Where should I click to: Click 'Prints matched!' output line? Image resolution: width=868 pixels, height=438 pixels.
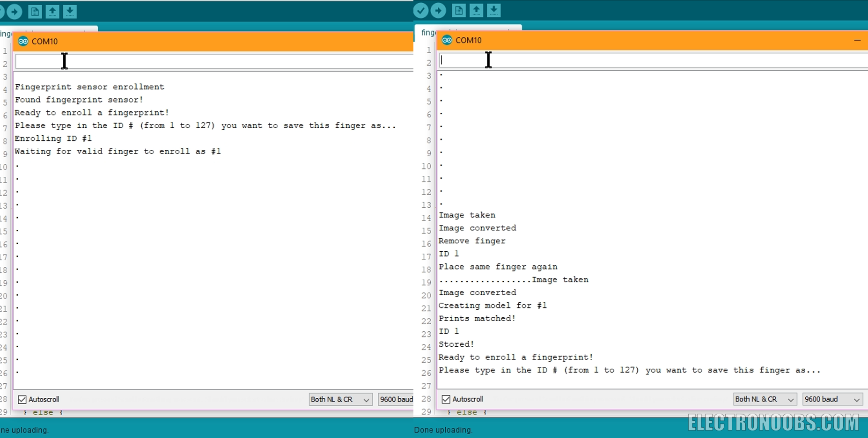(477, 318)
